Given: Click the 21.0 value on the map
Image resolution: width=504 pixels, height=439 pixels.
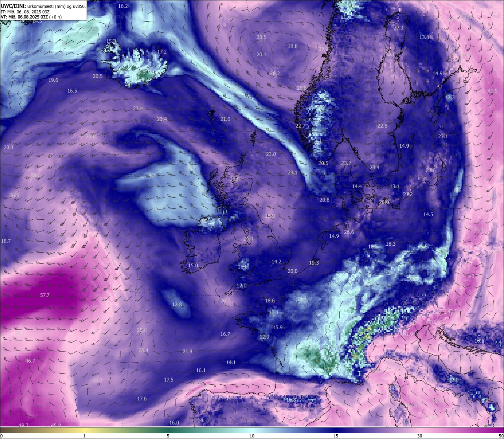Looking at the screenshot, I should coord(225,119).
